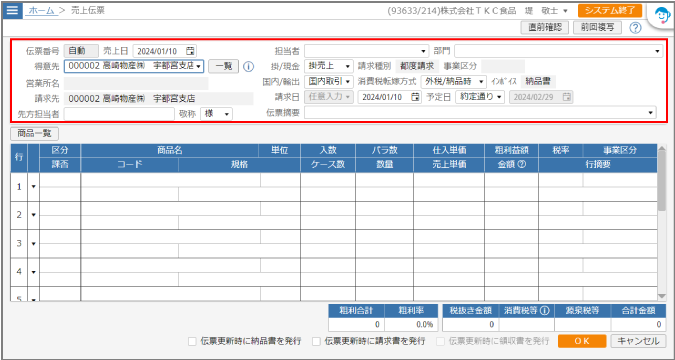Click the 商品名 column header
This screenshot has width=675, height=360.
170,150
